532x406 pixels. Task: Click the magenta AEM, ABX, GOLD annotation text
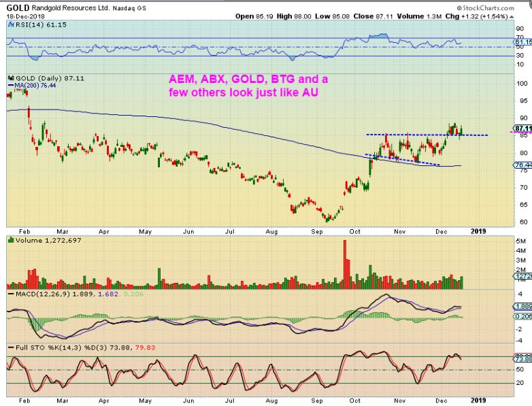[x=248, y=86]
